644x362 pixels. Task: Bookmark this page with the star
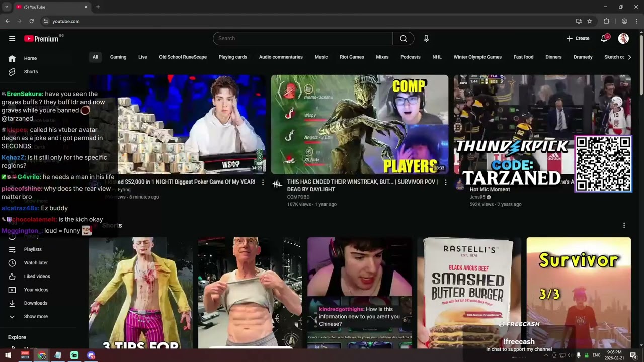(x=590, y=21)
